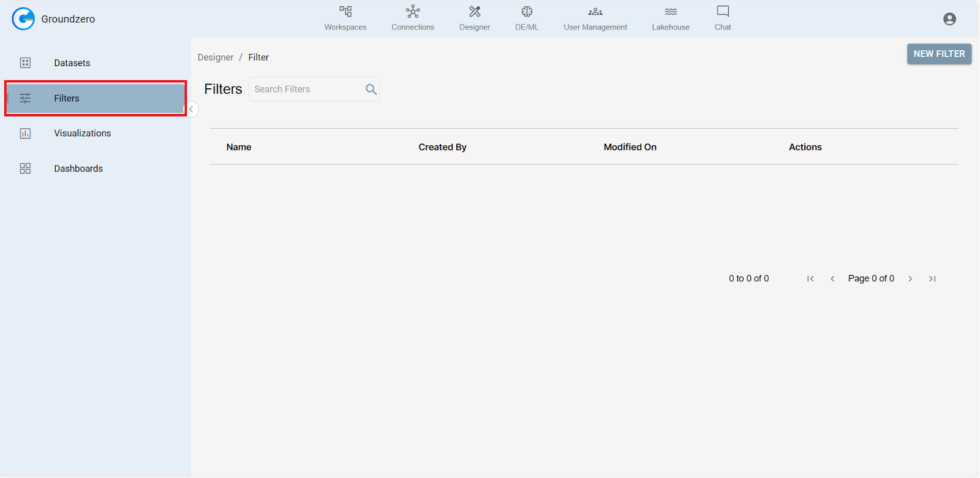Viewport: 980px width, 478px height.
Task: Go to the next page of filters
Action: (910, 279)
